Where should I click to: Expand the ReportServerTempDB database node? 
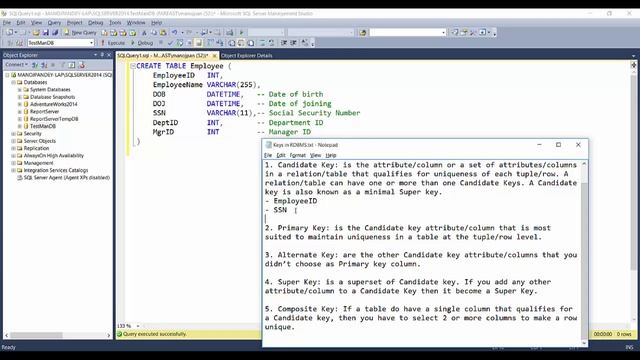coord(20,119)
